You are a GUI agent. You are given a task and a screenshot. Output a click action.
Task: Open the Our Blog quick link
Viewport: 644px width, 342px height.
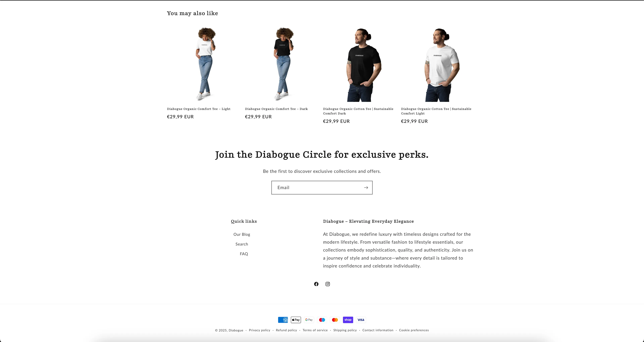(x=242, y=234)
